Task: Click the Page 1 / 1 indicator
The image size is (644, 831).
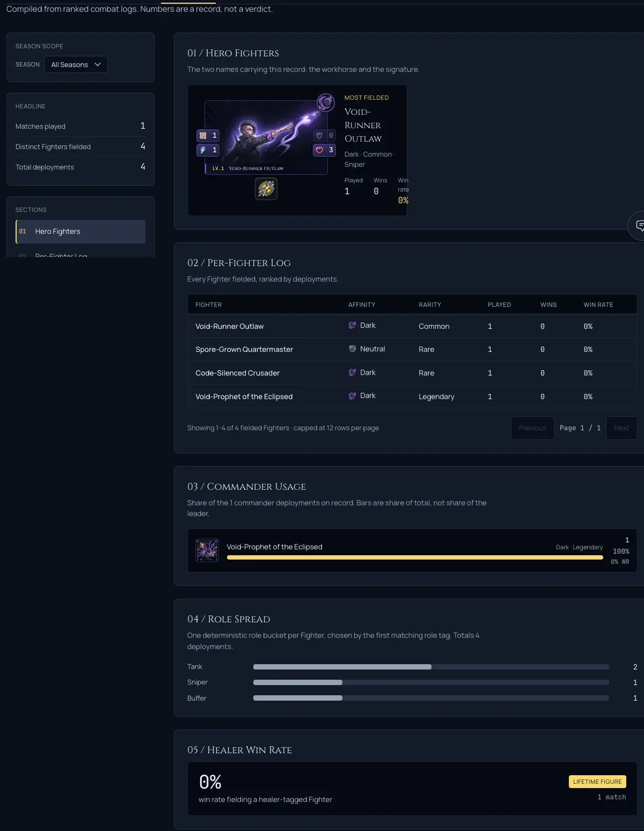Action: click(x=580, y=428)
